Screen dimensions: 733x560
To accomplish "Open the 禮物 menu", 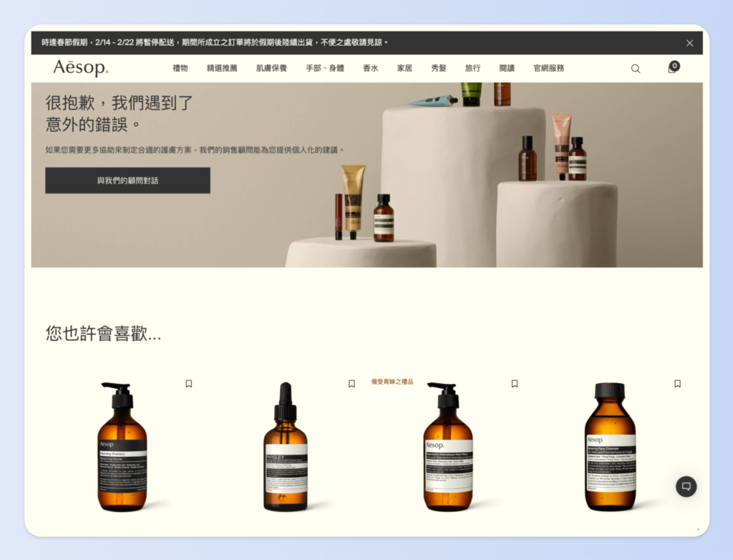I will click(x=180, y=68).
